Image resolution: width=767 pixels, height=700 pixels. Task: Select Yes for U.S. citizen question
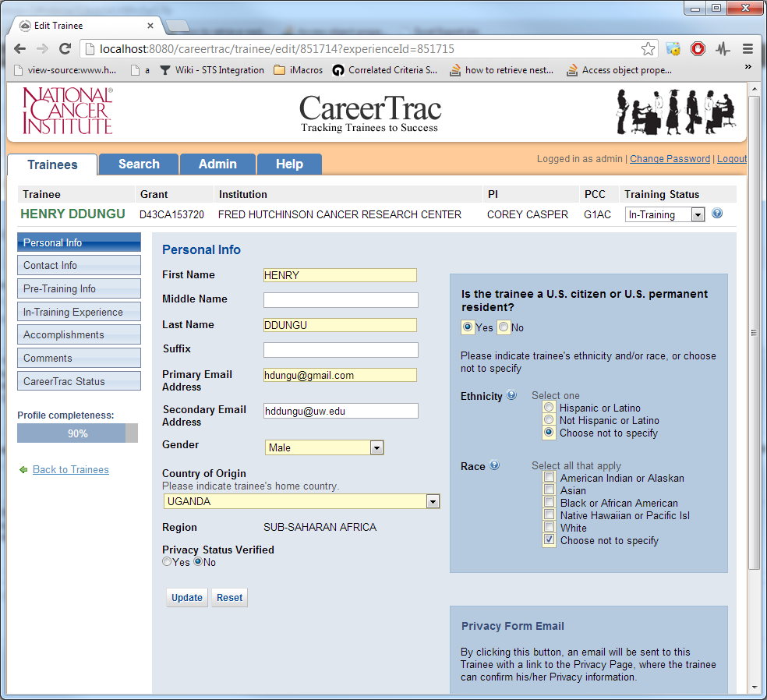tap(468, 327)
